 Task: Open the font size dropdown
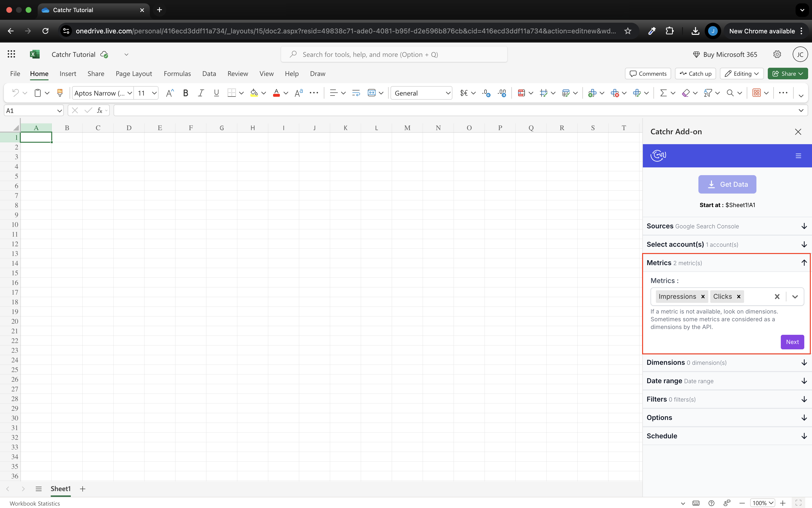coord(154,93)
